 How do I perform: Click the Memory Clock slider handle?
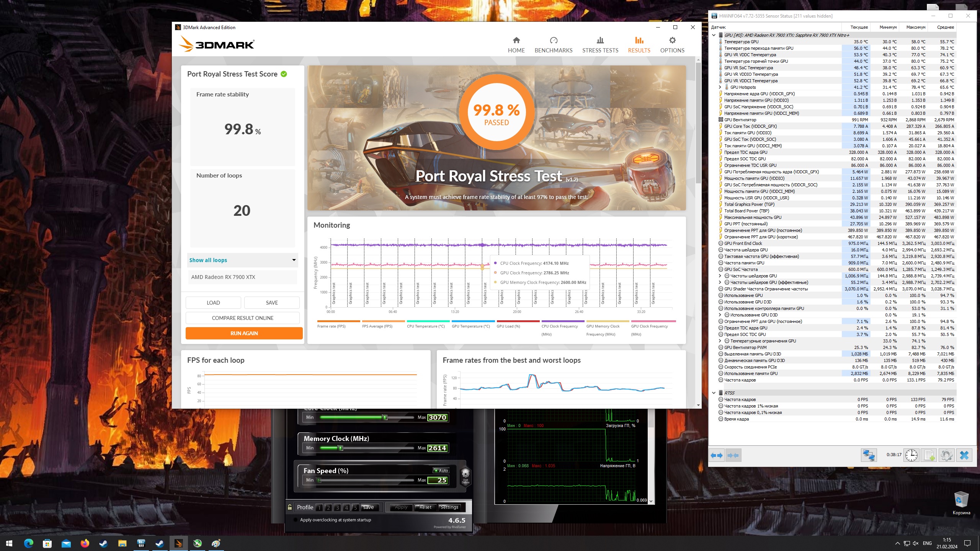tap(340, 448)
